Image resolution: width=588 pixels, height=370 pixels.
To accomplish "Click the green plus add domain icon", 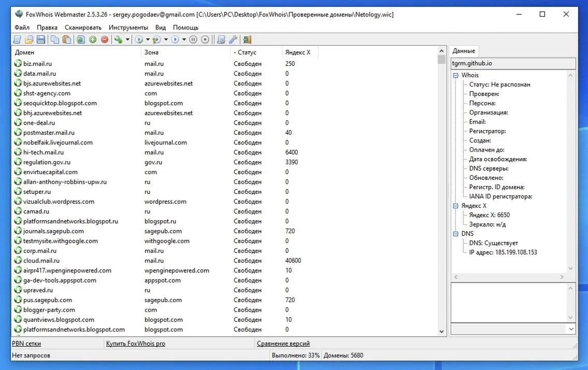I will point(93,39).
